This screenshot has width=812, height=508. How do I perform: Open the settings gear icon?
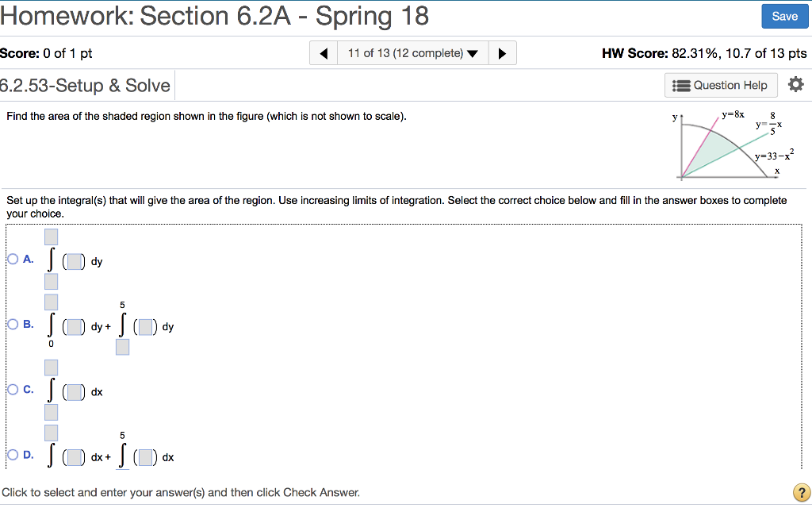point(796,85)
